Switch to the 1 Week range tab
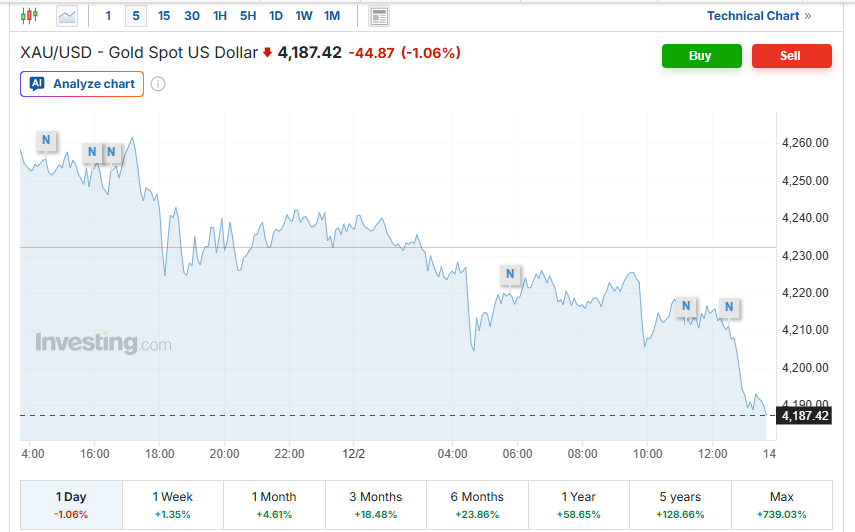Viewport: 855px width, 532px height. [172, 504]
